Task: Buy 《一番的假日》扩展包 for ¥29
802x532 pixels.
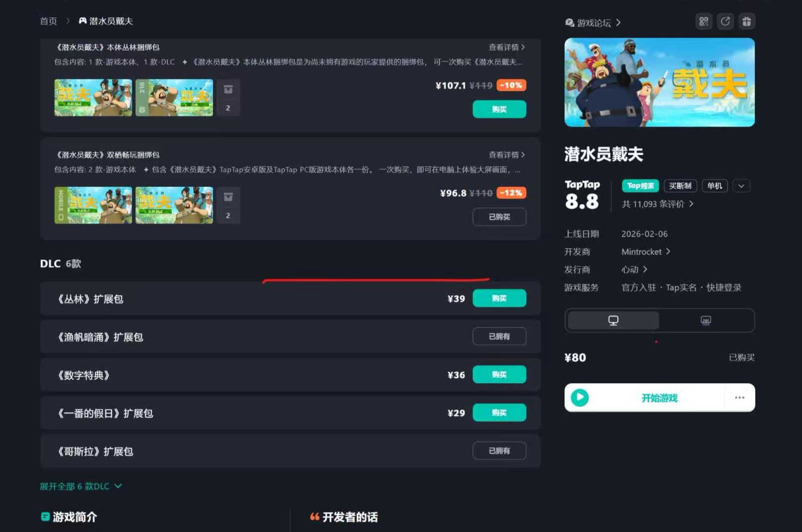Action: (499, 413)
